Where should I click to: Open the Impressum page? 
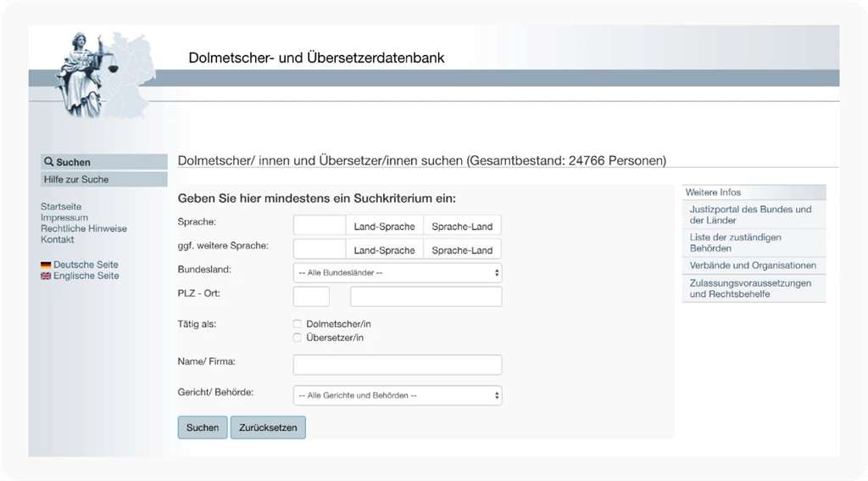tap(64, 218)
